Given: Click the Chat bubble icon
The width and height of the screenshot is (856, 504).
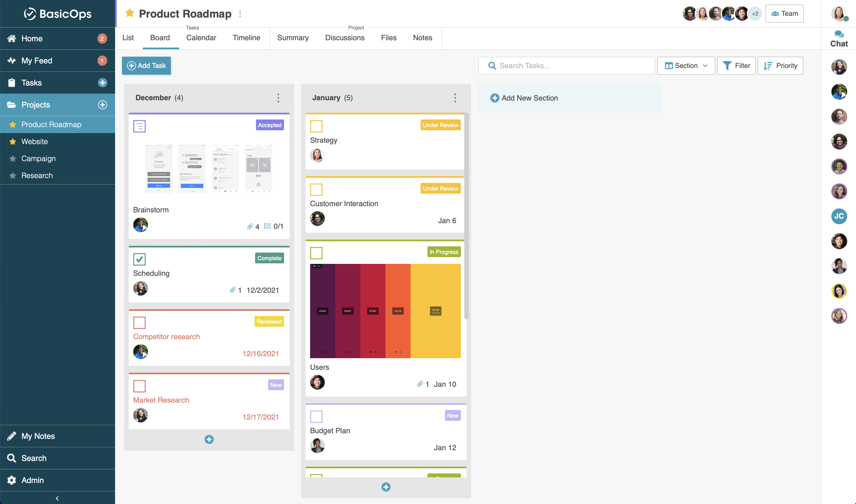Looking at the screenshot, I should coord(839,34).
